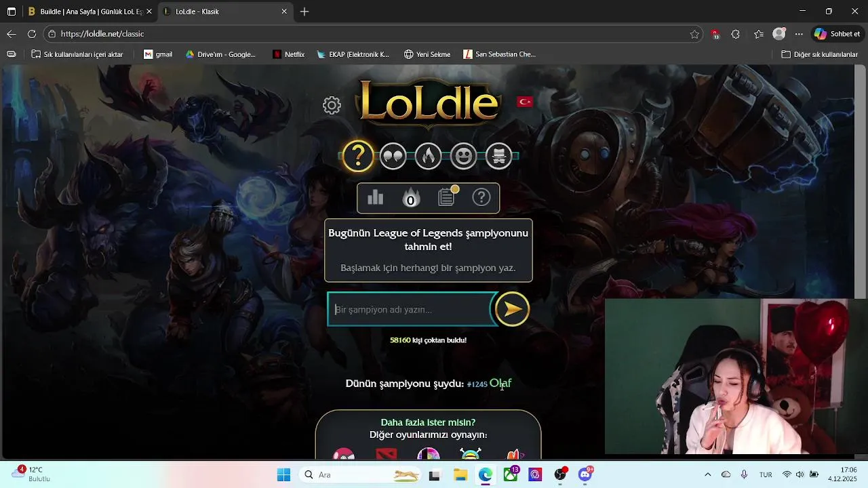Submit guess with golden arrow button
The width and height of the screenshot is (868, 488).
512,309
